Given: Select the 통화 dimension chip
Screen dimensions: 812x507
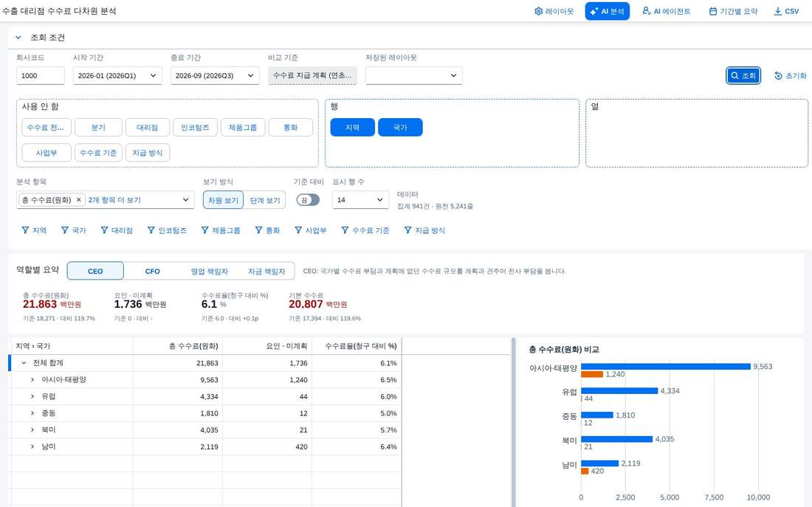Looking at the screenshot, I should tap(291, 128).
